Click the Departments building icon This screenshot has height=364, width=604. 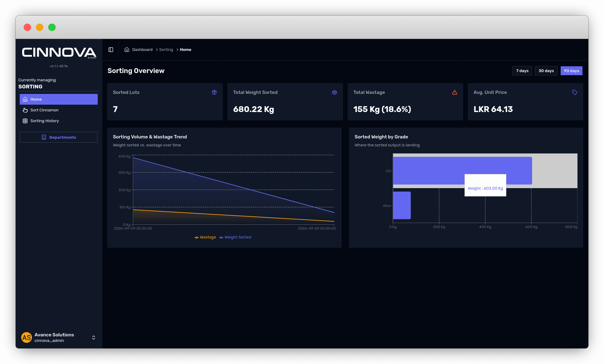click(x=44, y=137)
